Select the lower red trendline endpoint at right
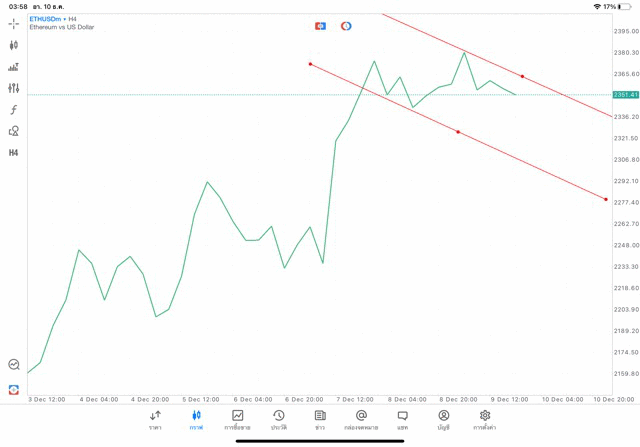The width and height of the screenshot is (640, 447). 606,199
